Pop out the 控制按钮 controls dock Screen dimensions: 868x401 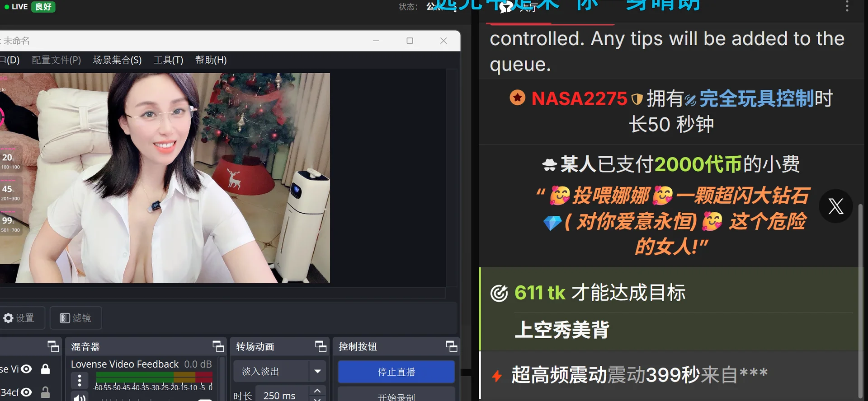[451, 346]
